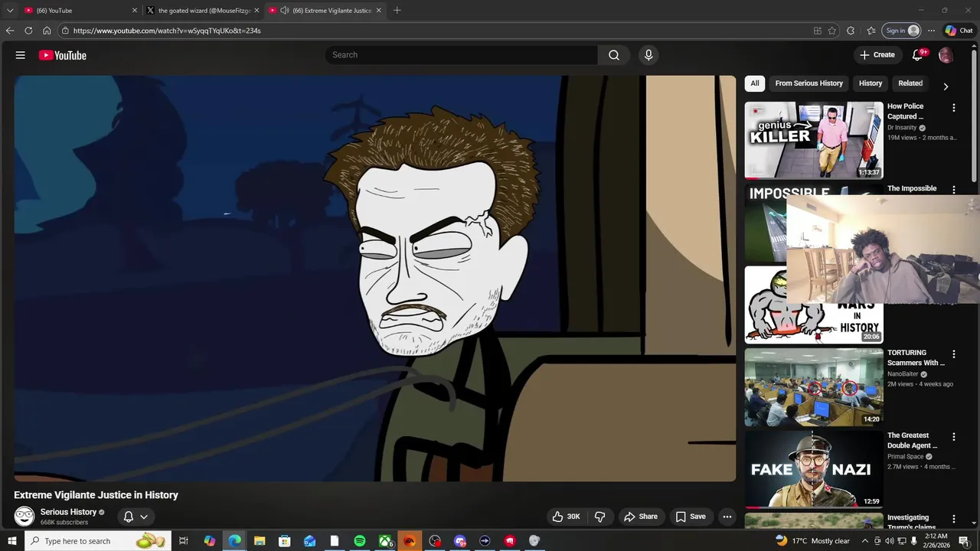Image resolution: width=980 pixels, height=551 pixels.
Task: Open the Serious History channel name link
Action: [68, 512]
